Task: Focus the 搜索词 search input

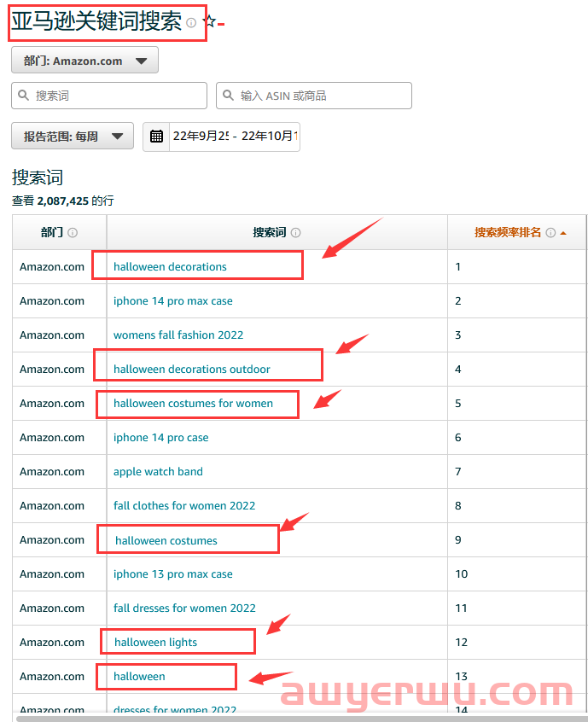Action: (x=109, y=96)
